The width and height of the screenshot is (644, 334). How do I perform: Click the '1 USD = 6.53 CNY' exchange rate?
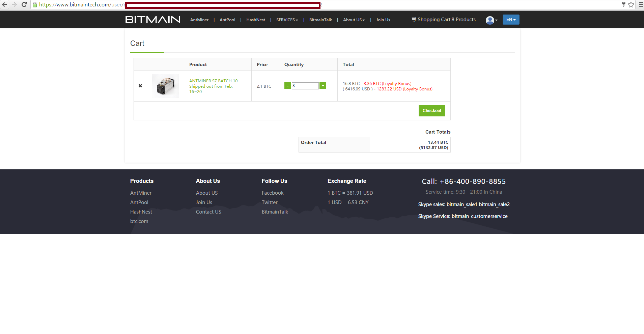coord(348,202)
